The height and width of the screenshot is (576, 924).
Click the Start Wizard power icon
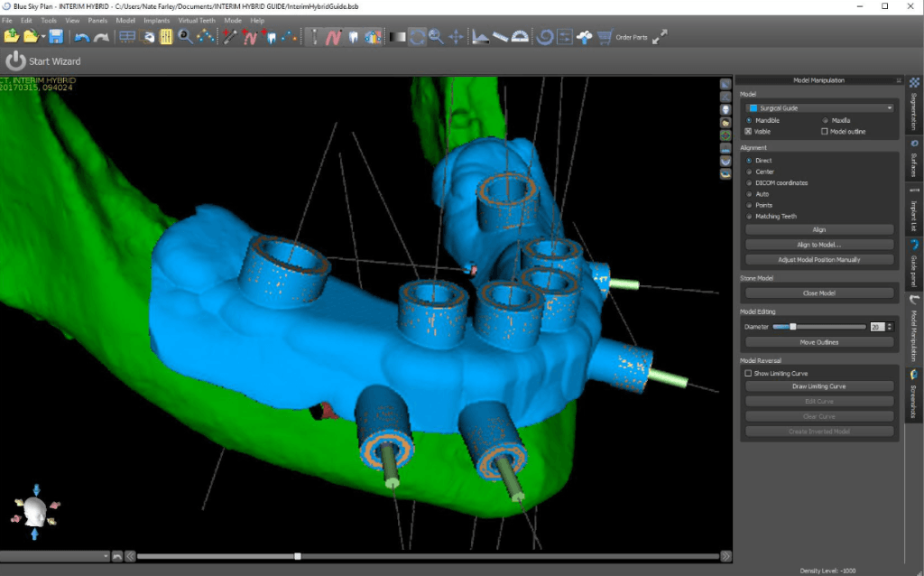(15, 60)
